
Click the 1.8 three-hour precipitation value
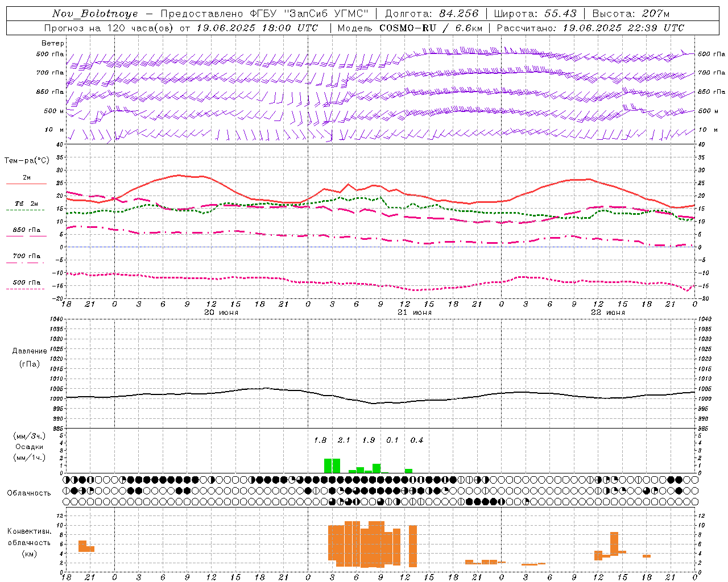[x=320, y=440]
